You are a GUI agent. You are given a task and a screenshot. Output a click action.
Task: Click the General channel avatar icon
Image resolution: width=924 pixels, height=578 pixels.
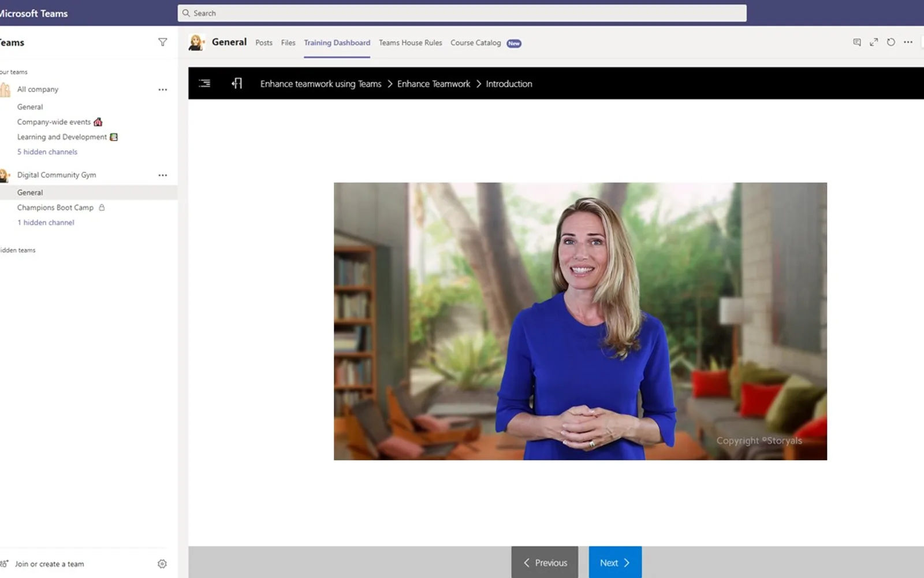[196, 42]
